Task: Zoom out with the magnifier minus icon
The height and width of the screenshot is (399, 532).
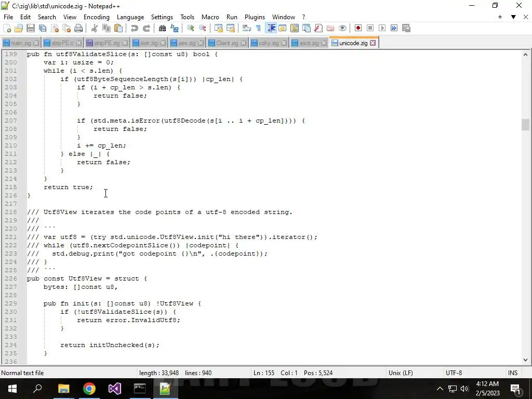Action: 202,28
